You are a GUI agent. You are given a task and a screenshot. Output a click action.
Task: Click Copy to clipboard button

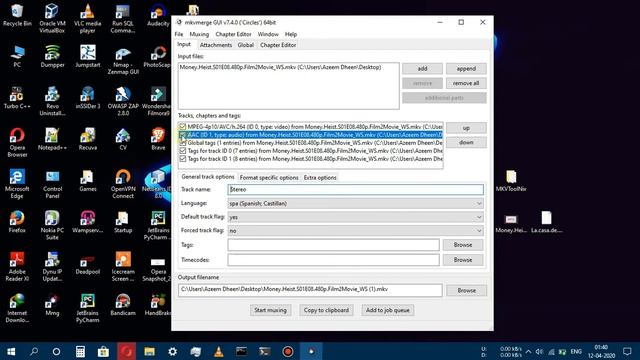click(x=326, y=310)
